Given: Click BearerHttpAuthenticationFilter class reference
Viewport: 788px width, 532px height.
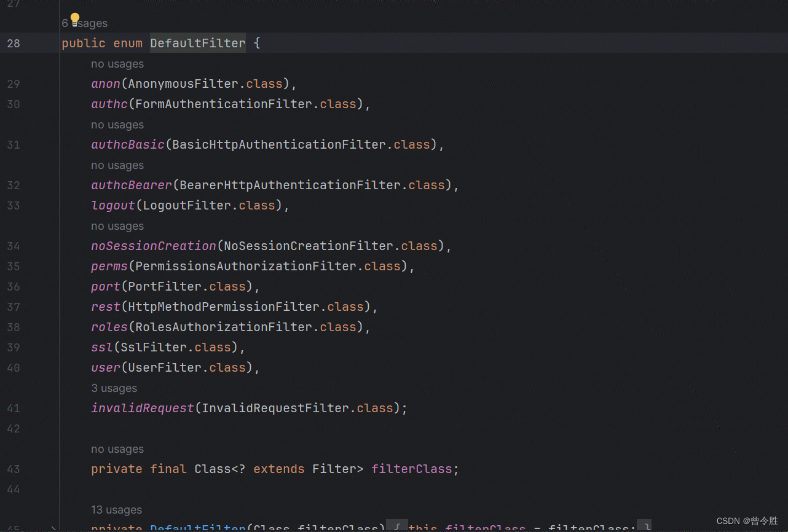Looking at the screenshot, I should coord(290,185).
